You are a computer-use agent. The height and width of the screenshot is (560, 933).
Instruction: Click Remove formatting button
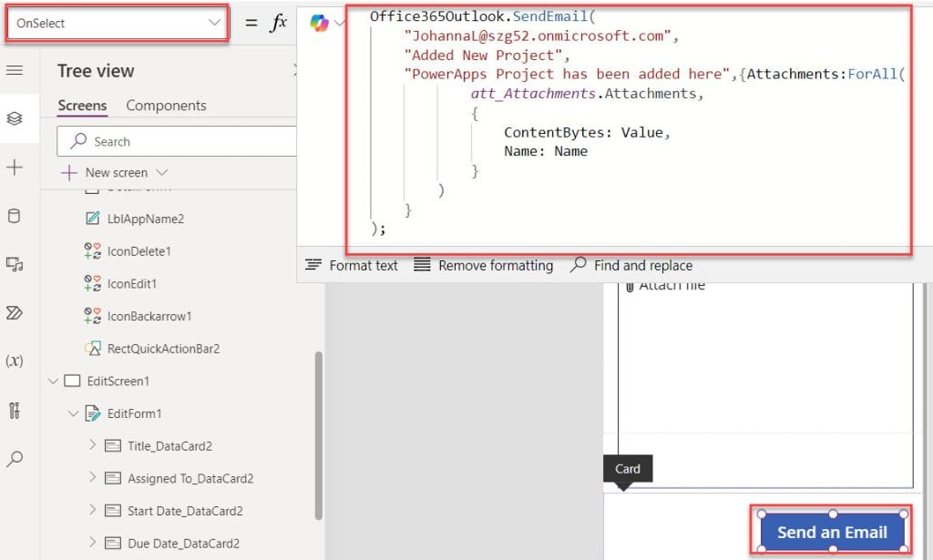point(483,265)
